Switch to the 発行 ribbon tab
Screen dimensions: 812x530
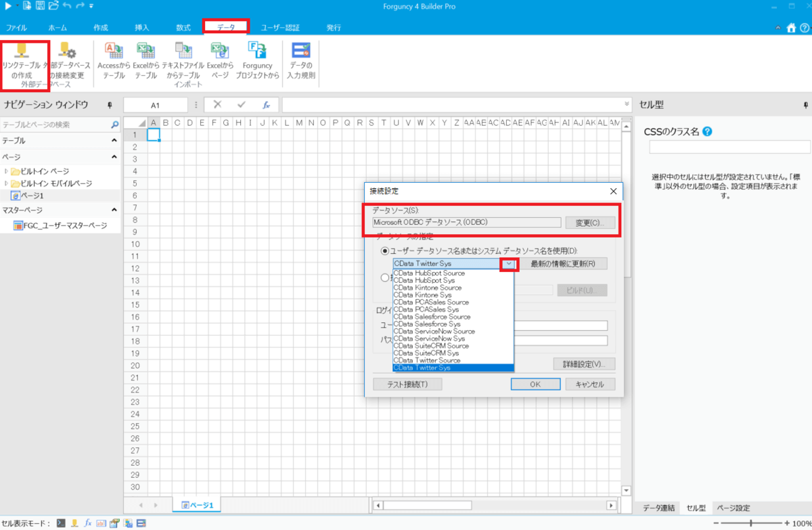point(334,28)
